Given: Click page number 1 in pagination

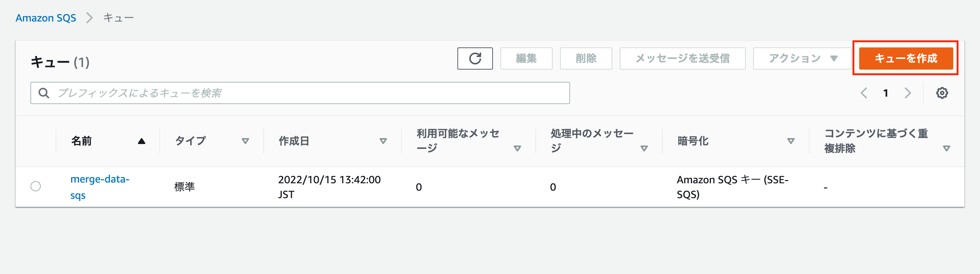Looking at the screenshot, I should tap(887, 92).
